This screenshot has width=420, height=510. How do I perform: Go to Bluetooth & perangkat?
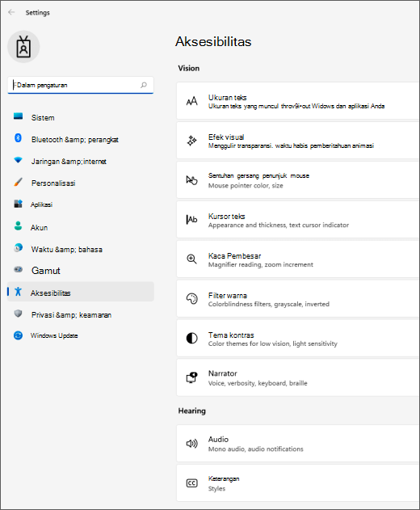[81, 139]
